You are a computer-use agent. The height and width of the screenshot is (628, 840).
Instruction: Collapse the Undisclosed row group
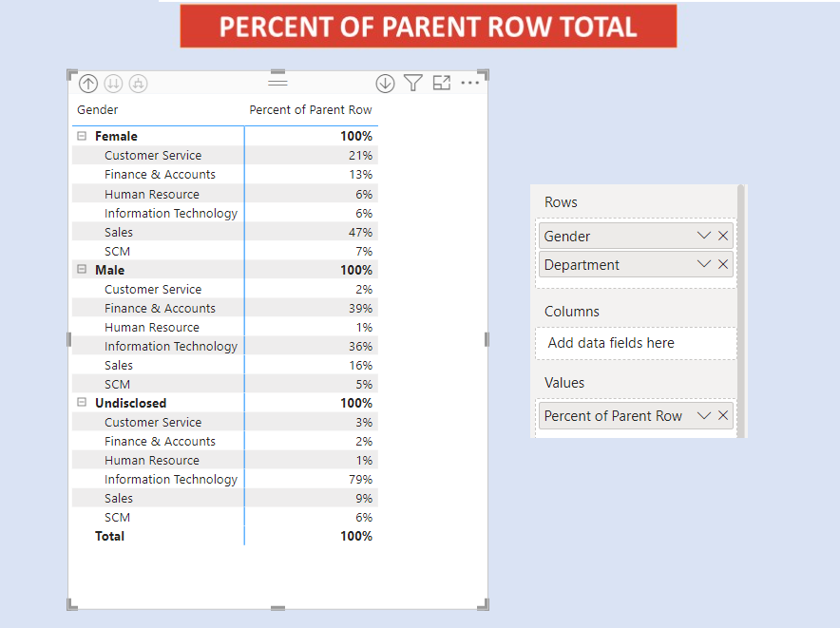[82, 403]
